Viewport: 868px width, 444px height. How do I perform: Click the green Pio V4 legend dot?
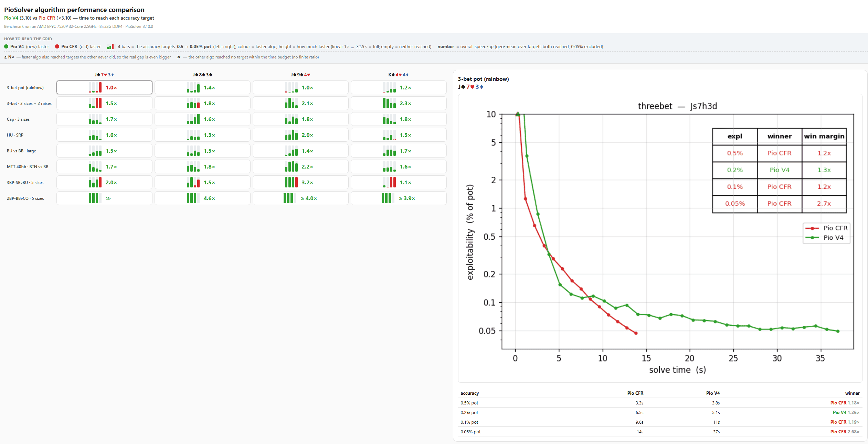[x=6, y=46]
